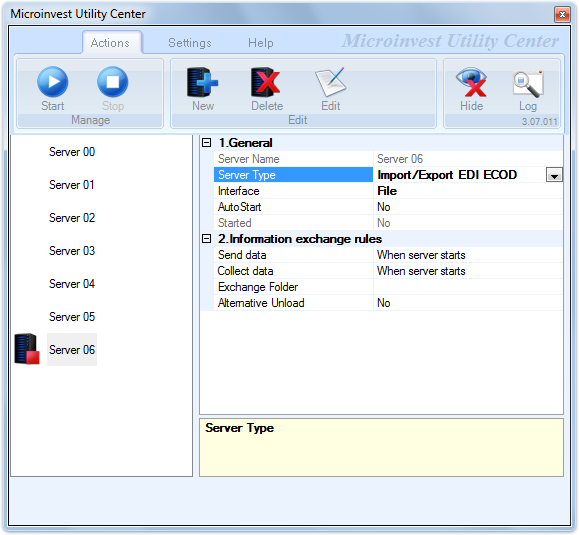Toggle the Alternative Unload value No

[x=468, y=303]
